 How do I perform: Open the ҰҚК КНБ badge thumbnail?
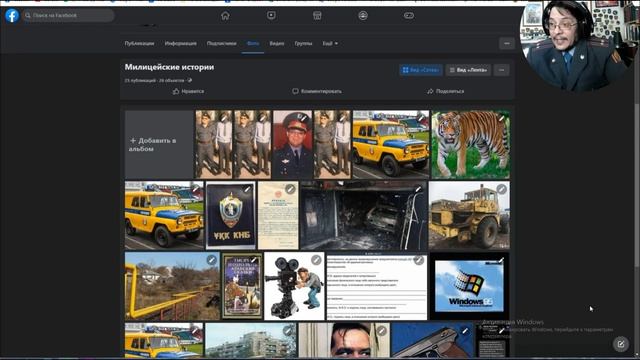coord(231,215)
